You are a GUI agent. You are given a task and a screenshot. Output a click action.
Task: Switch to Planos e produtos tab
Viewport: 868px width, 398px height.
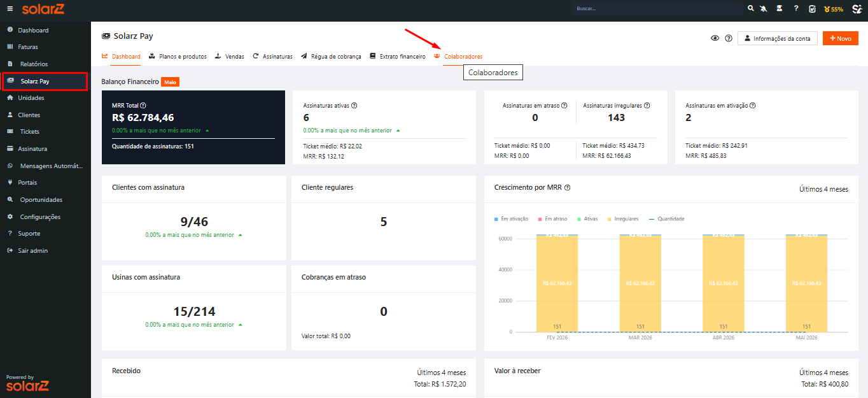178,57
